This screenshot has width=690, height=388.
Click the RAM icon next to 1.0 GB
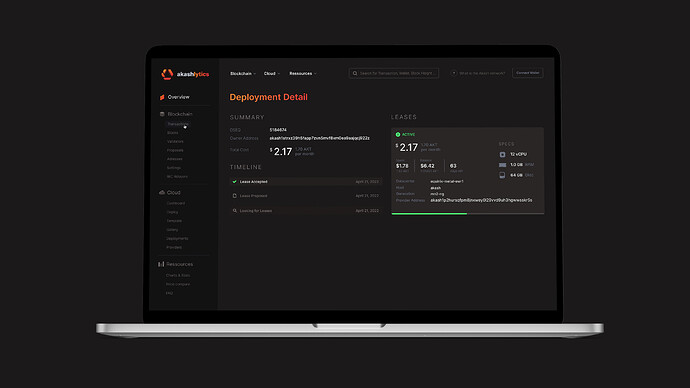[x=502, y=165]
